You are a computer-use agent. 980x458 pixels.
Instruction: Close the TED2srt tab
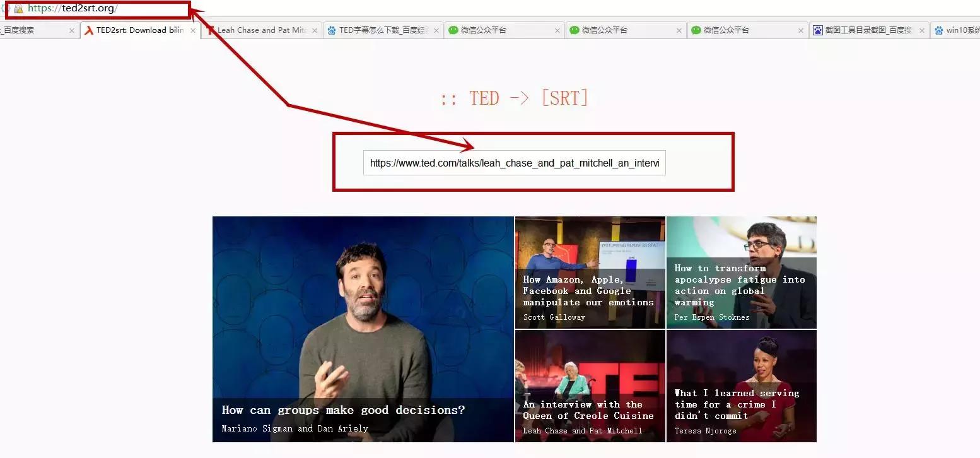pyautogui.click(x=193, y=30)
